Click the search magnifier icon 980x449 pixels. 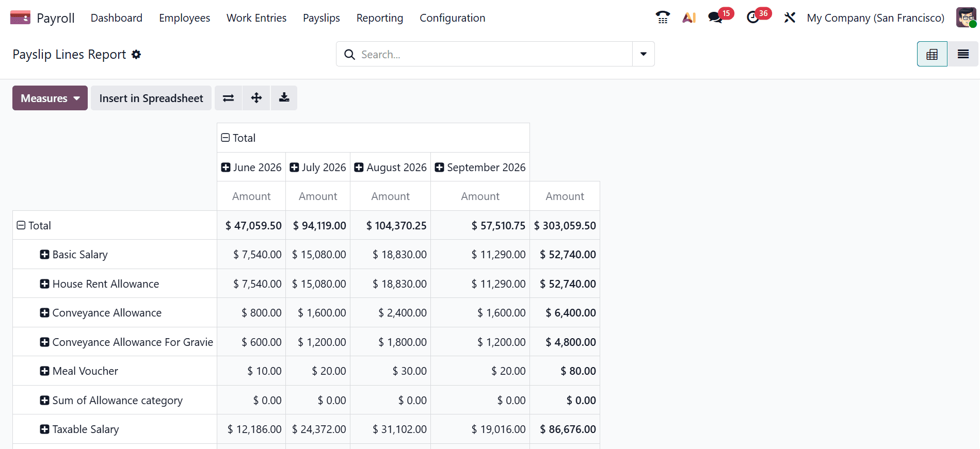click(349, 54)
